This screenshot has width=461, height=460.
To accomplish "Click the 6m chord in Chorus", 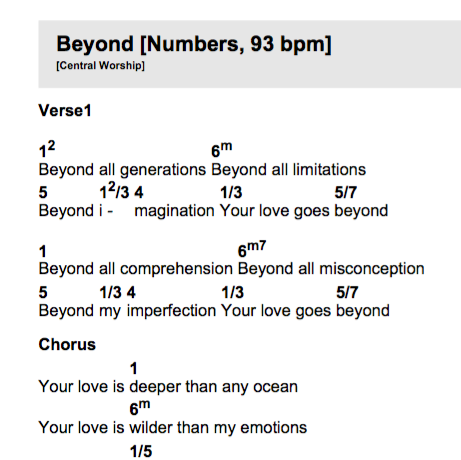I will coord(140,408).
